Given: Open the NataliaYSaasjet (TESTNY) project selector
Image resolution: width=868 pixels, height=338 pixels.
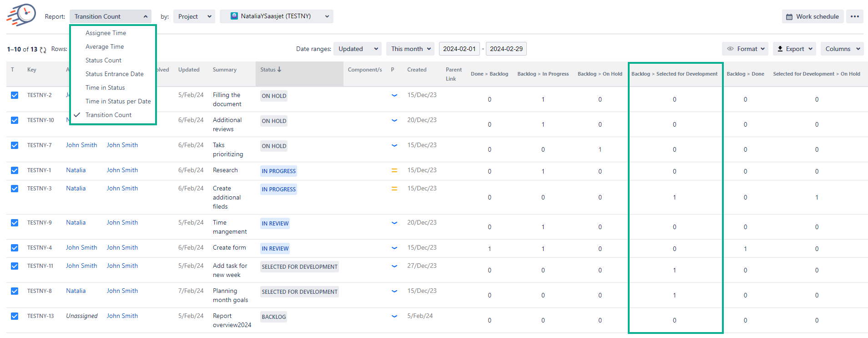Looking at the screenshot, I should click(x=277, y=16).
